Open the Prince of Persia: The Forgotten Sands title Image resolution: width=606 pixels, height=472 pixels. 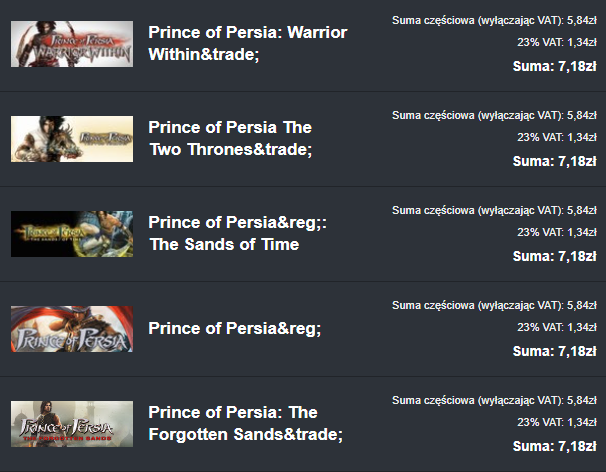pyautogui.click(x=245, y=423)
